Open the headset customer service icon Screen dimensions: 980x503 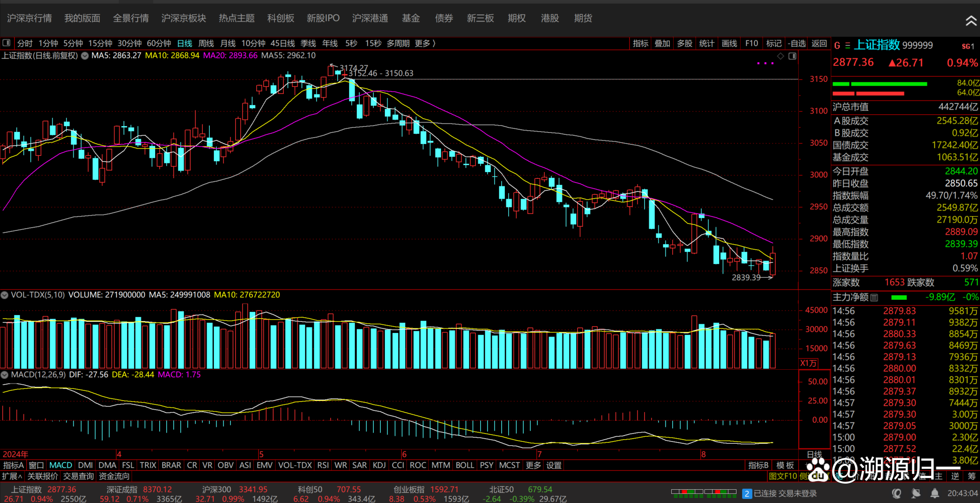pyautogui.click(x=897, y=493)
